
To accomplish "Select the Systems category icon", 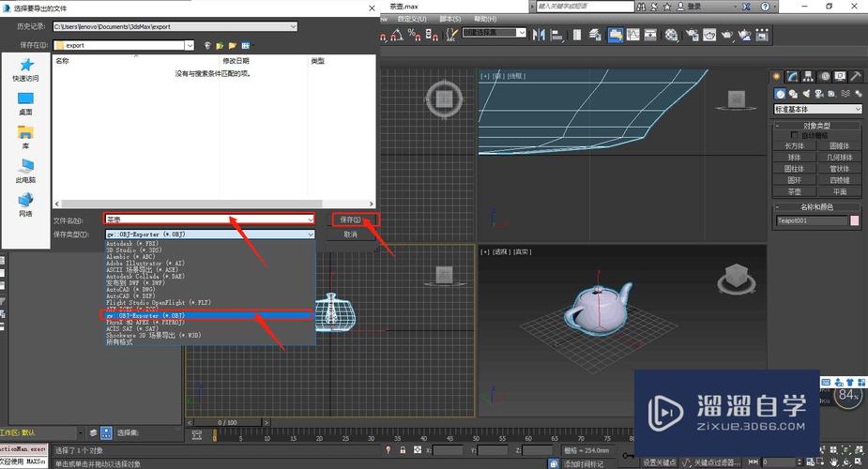I will 858,94.
